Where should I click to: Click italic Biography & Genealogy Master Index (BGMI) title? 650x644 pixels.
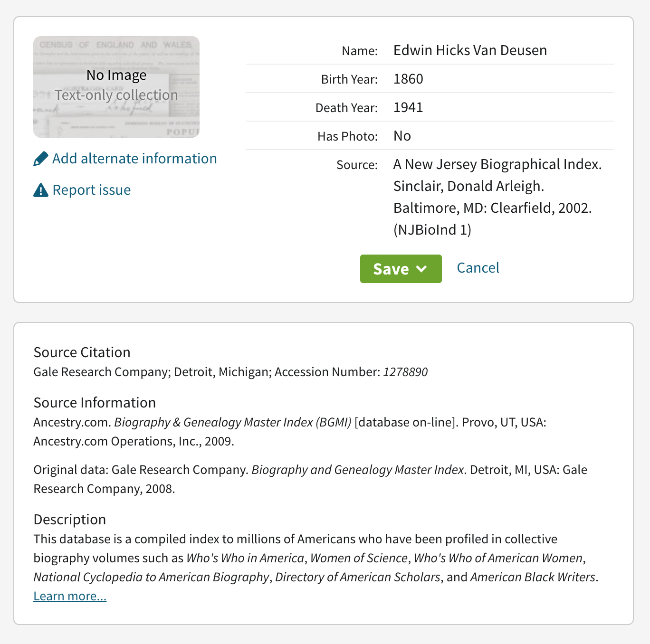[232, 422]
